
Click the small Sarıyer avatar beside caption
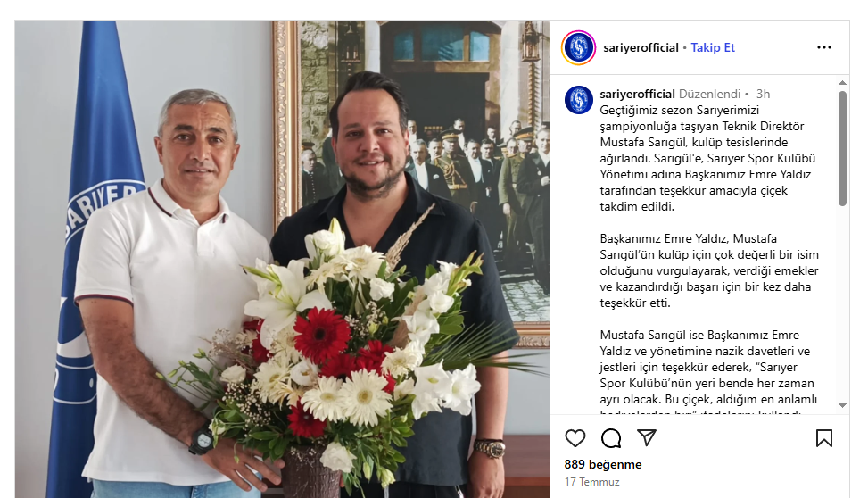point(579,100)
